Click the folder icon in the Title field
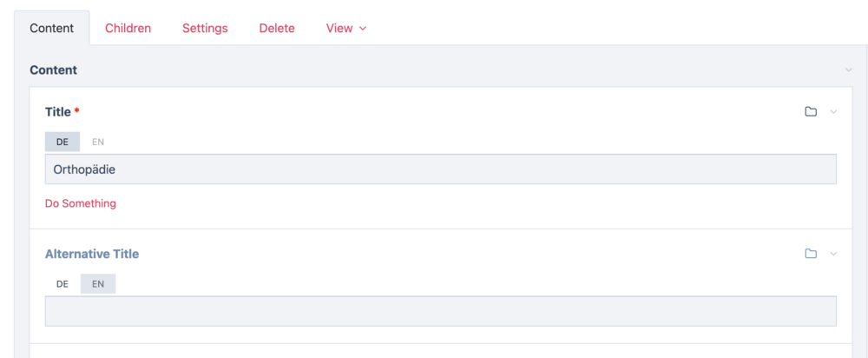868x358 pixels. tap(811, 112)
